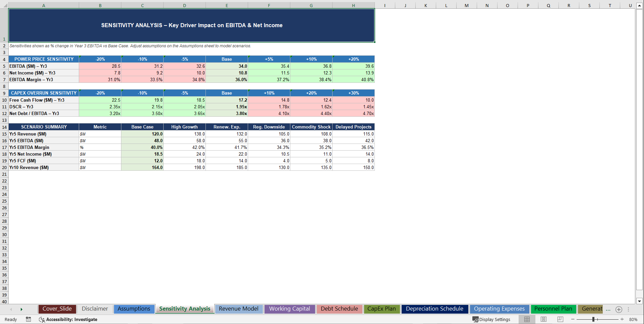Image resolution: width=644 pixels, height=324 pixels.
Task: Zoom in using the plus icon
Action: tap(622, 319)
